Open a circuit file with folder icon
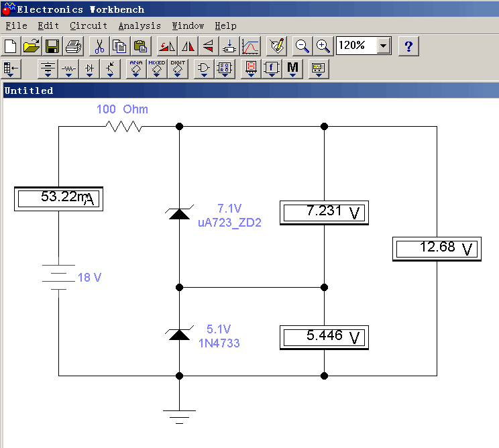The image size is (499, 448). (x=32, y=46)
